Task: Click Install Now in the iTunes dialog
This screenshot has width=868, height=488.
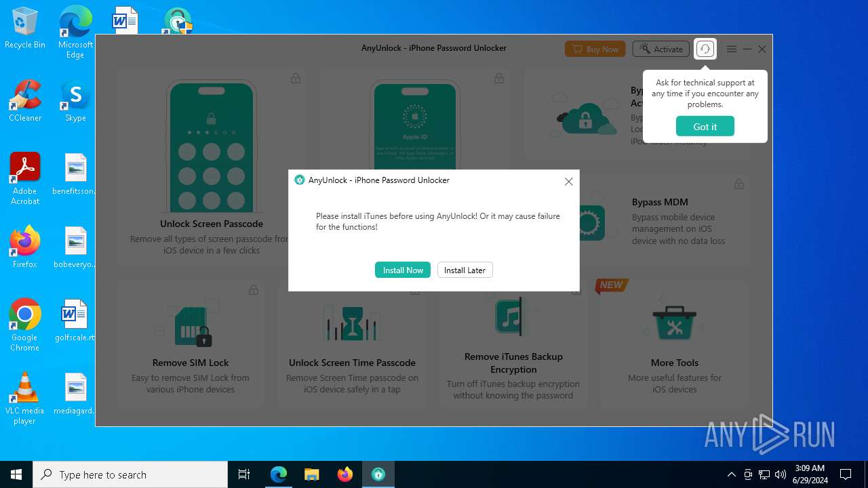Action: pos(403,270)
